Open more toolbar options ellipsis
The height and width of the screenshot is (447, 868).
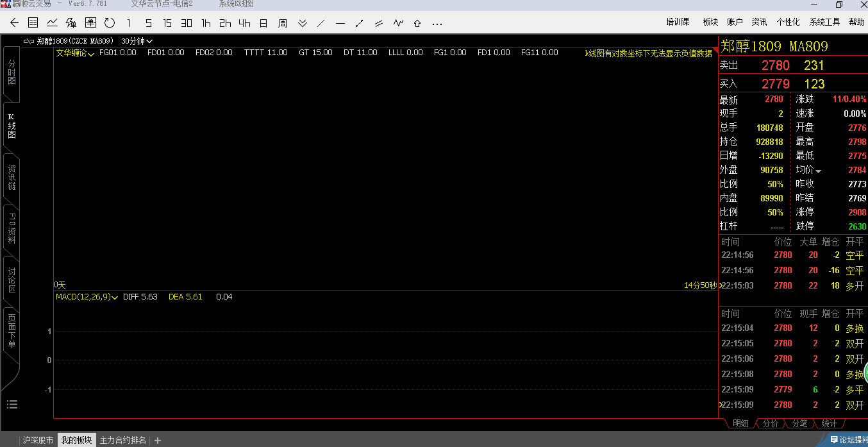[437, 24]
